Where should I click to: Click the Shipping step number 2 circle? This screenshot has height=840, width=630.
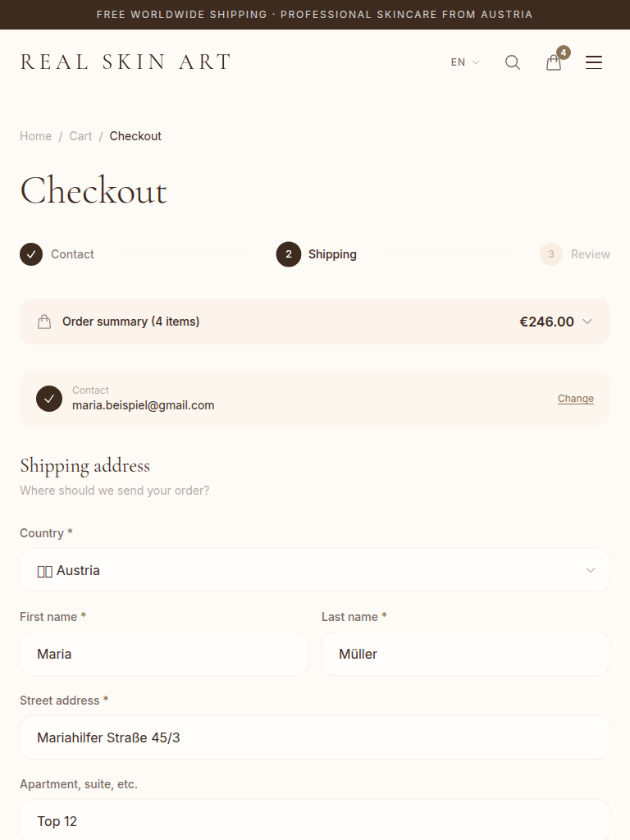coord(289,254)
